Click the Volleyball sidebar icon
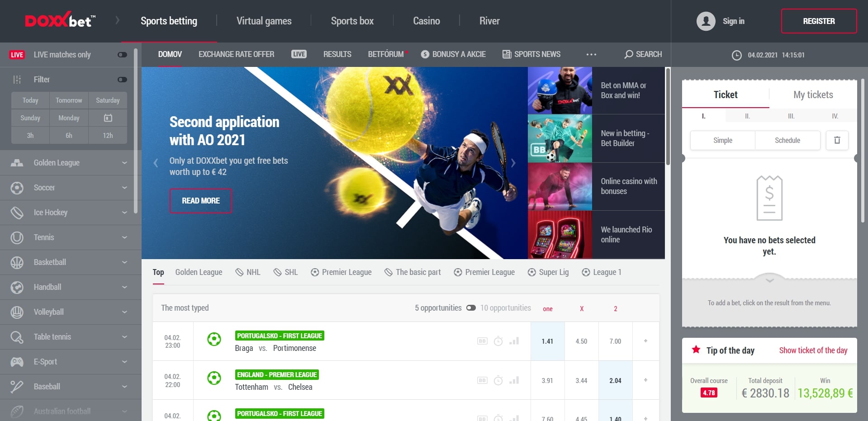The height and width of the screenshot is (421, 868). click(x=17, y=312)
